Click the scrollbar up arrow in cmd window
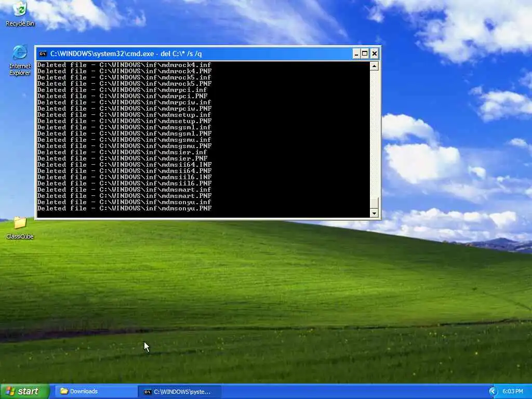Image resolution: width=532 pixels, height=399 pixels. pos(374,66)
